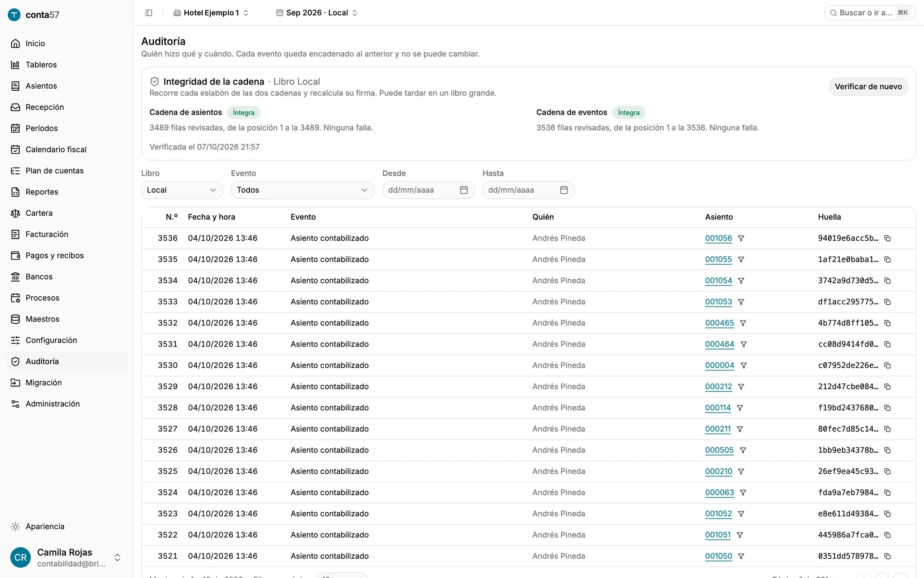Screen dimensions: 924x578
Task: Open asiento link 001052
Action: click(x=718, y=514)
